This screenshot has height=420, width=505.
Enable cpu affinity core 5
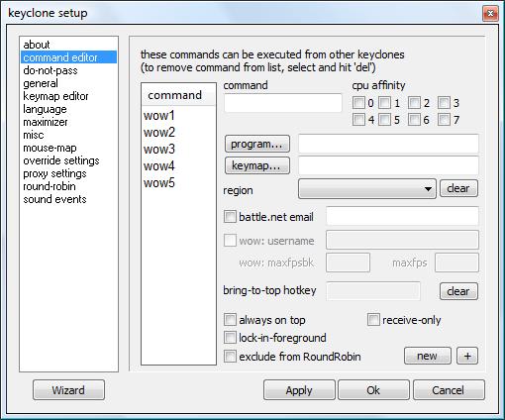coord(384,120)
